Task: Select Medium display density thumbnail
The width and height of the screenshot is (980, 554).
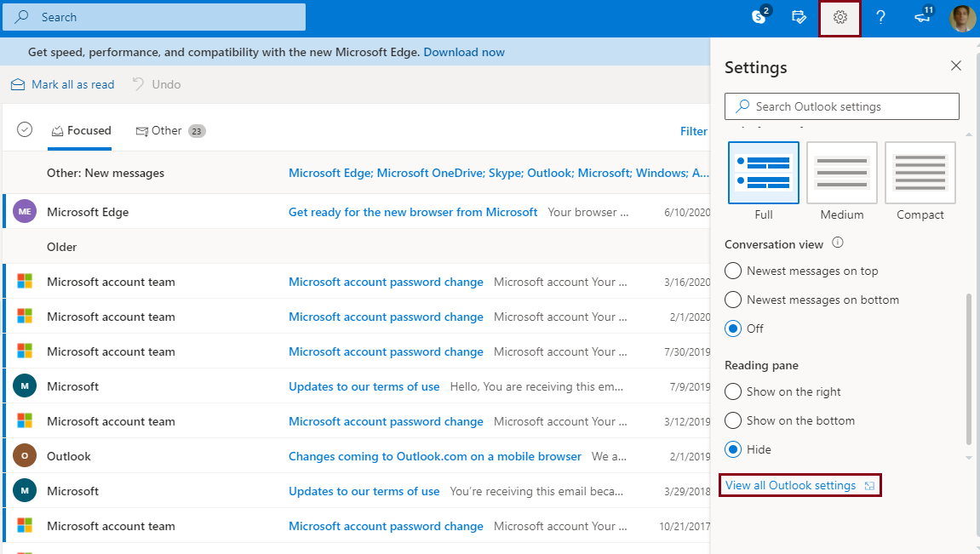Action: click(842, 173)
